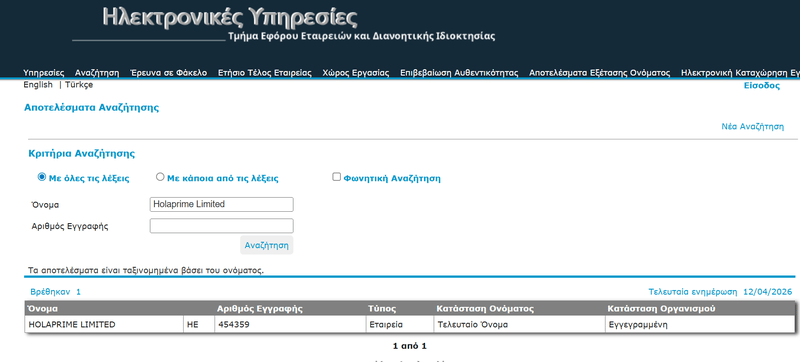The width and height of the screenshot is (800, 362).
Task: Start a Νέα Αναζήτηση
Action: coord(753,126)
